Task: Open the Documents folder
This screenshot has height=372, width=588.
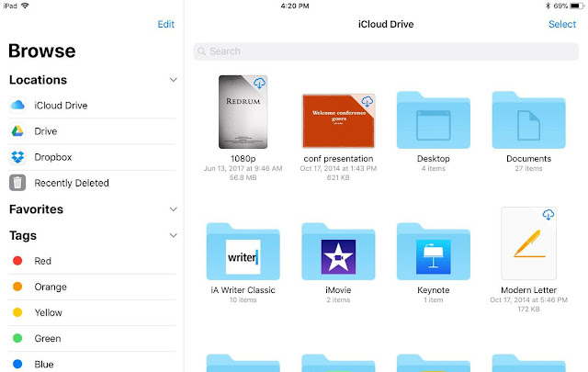Action: pyautogui.click(x=528, y=120)
